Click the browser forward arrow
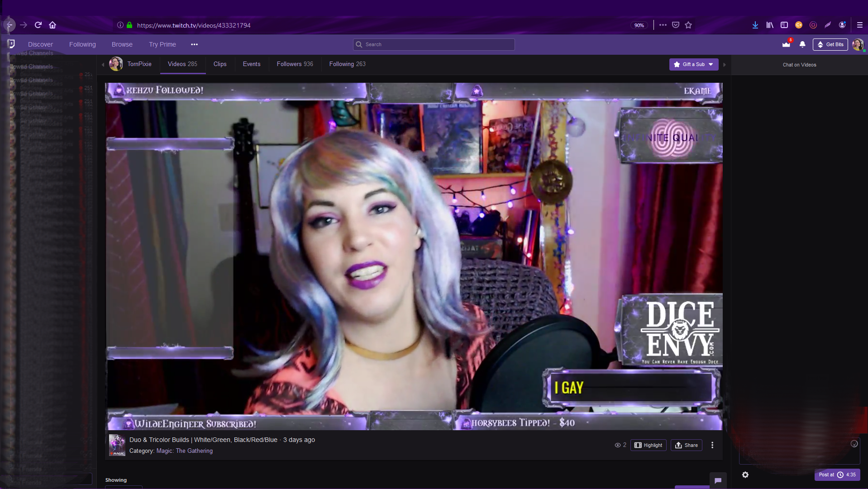 [x=24, y=25]
